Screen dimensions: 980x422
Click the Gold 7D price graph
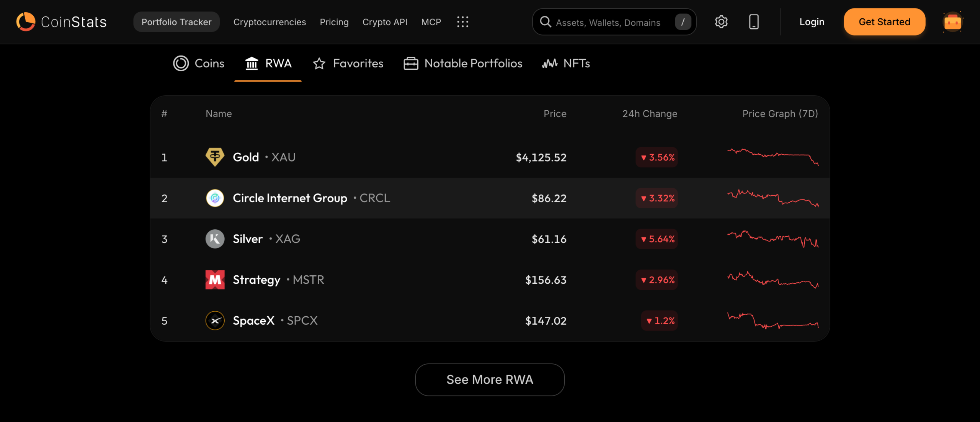point(773,157)
